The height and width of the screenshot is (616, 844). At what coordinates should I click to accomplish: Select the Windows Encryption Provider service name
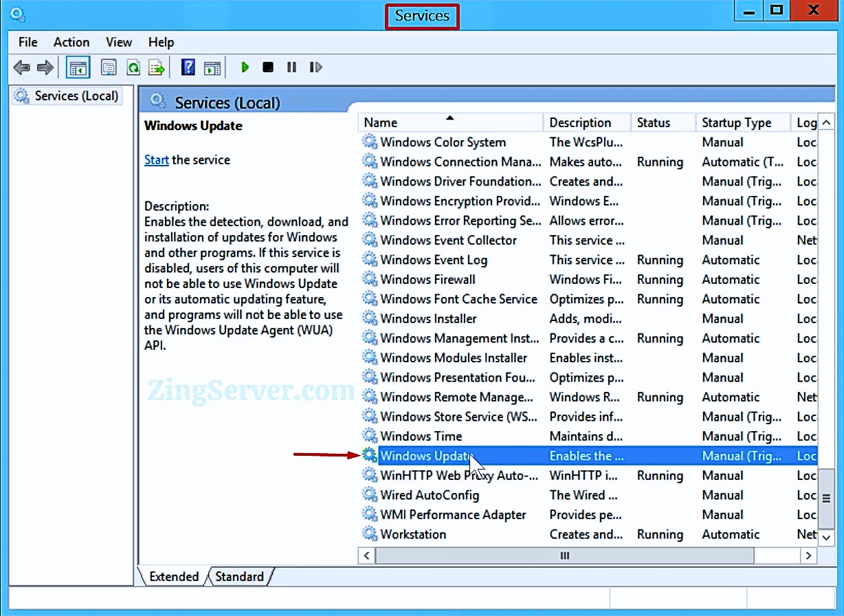[x=460, y=201]
